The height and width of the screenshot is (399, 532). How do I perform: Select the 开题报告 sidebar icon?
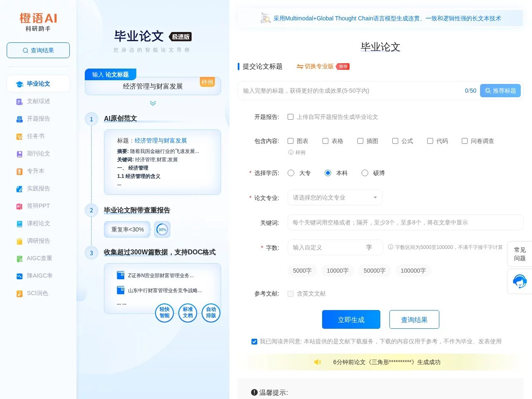[19, 118]
